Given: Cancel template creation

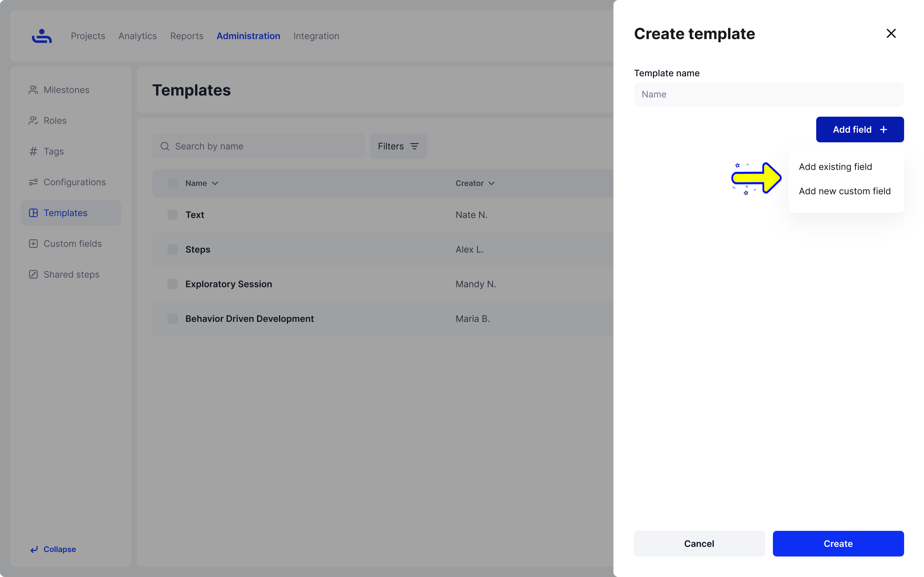Looking at the screenshot, I should pos(699,543).
